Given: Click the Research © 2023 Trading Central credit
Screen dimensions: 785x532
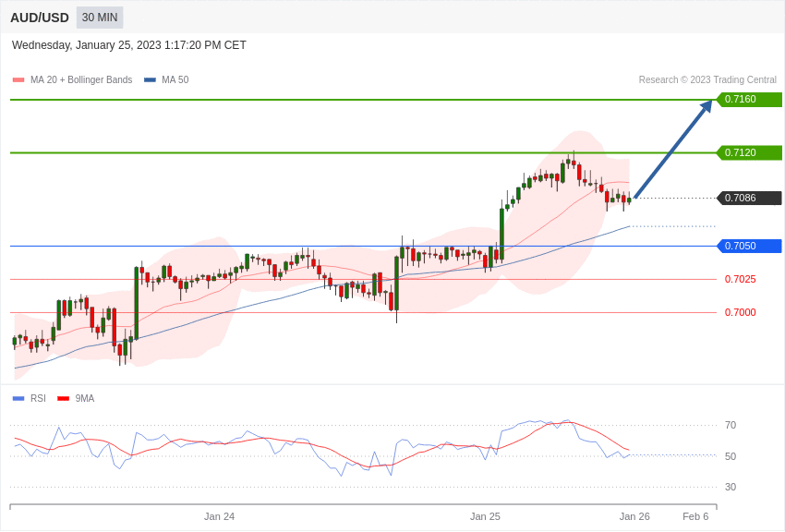Looking at the screenshot, I should [707, 80].
